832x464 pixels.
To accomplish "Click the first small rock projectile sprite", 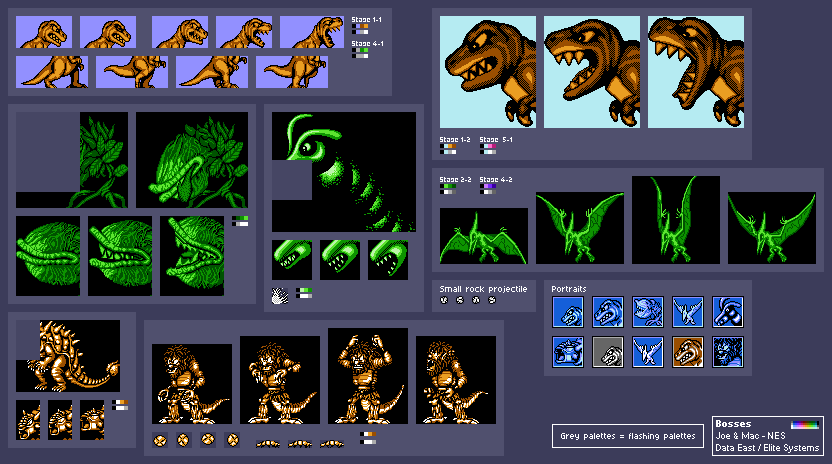I will pyautogui.click(x=444, y=300).
